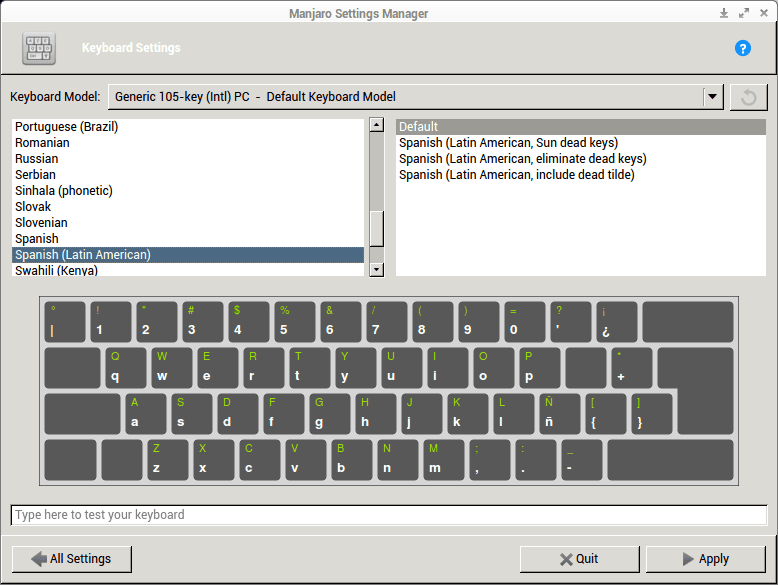Image resolution: width=778 pixels, height=585 pixels.
Task: Click the All Settings button
Action: click(x=72, y=559)
